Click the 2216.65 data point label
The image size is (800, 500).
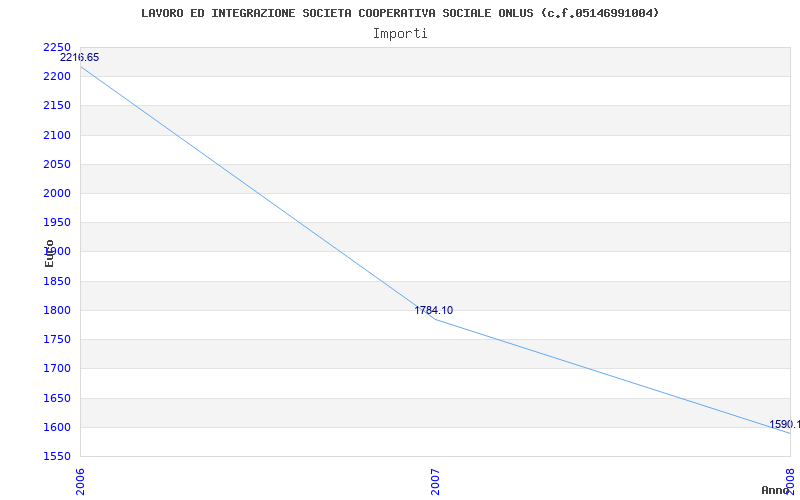coord(80,57)
